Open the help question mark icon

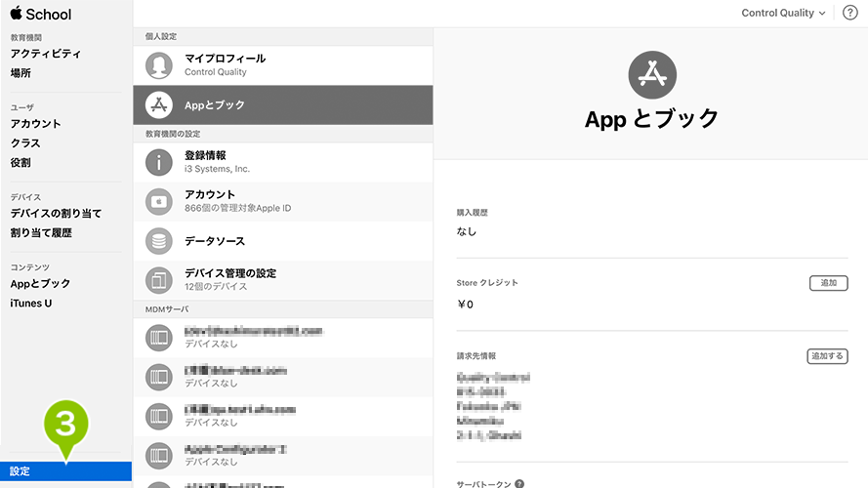(x=849, y=13)
